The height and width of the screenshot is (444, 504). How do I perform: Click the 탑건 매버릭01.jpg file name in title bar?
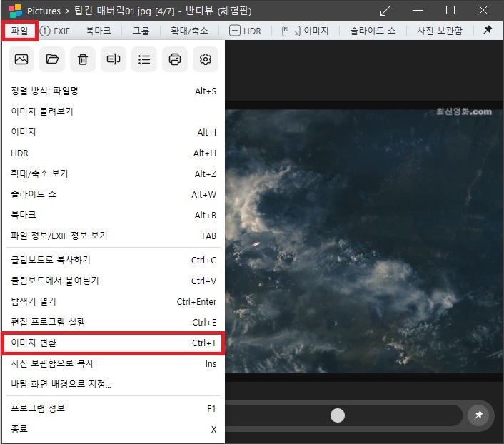tap(113, 11)
